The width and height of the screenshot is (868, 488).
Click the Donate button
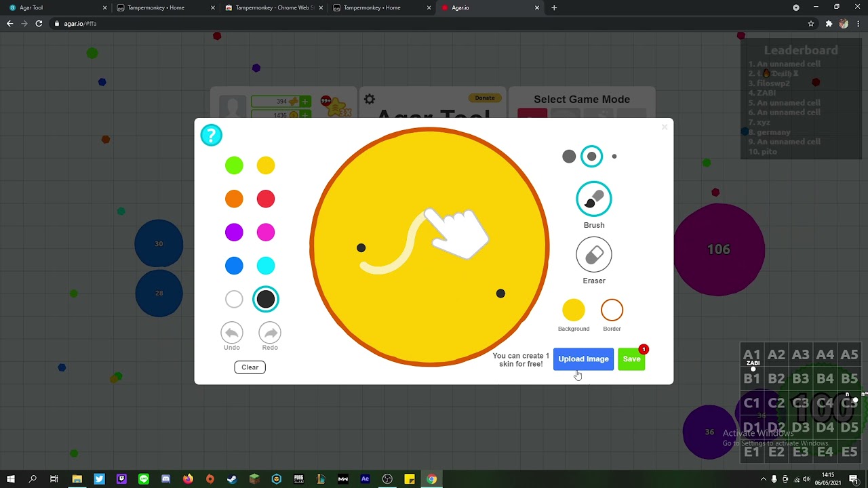(x=485, y=98)
